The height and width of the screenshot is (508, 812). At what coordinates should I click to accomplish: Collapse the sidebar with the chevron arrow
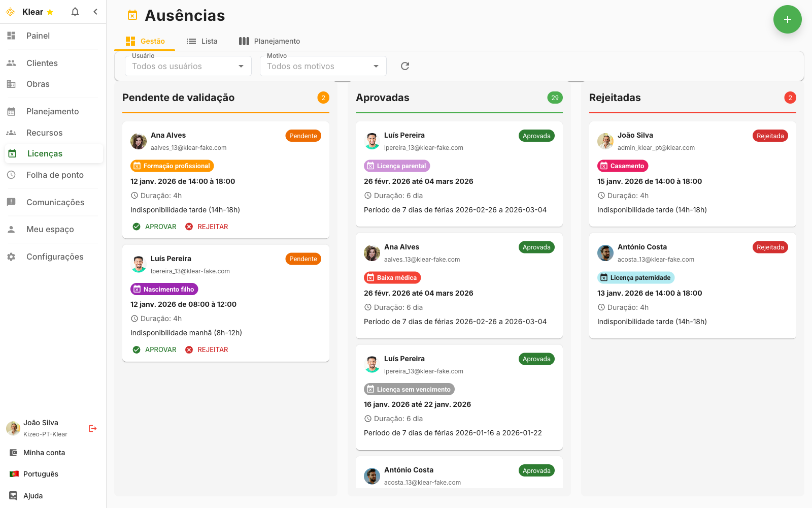[95, 12]
